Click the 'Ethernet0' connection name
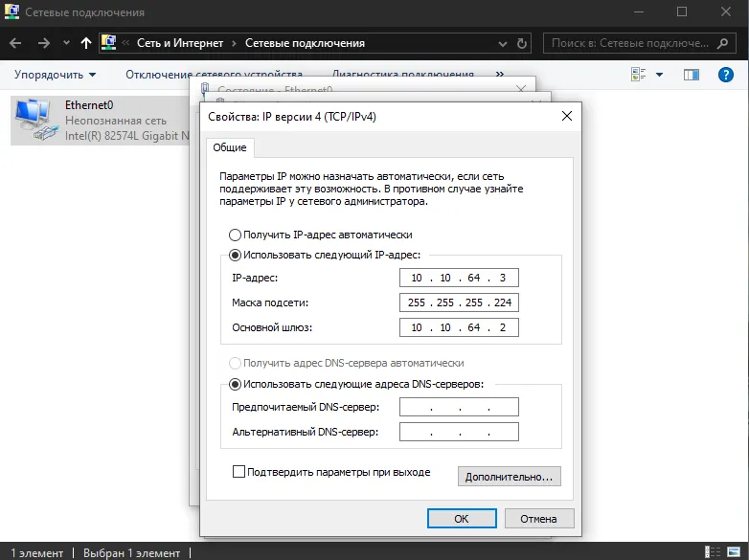 tap(89, 105)
